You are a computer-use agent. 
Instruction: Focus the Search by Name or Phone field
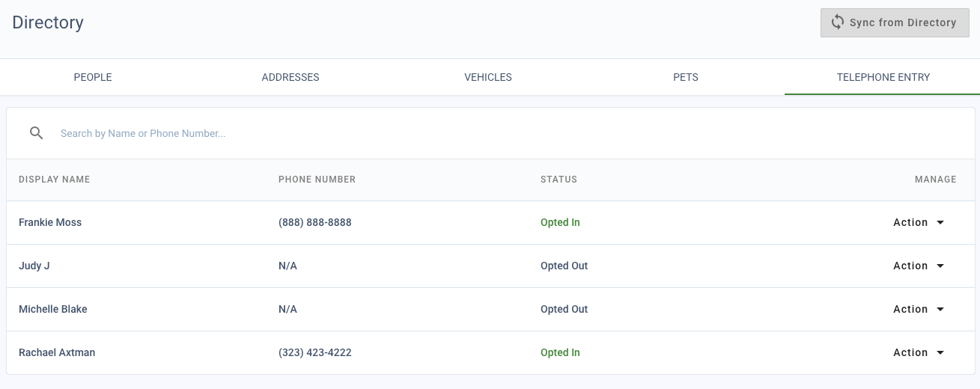pyautogui.click(x=509, y=133)
